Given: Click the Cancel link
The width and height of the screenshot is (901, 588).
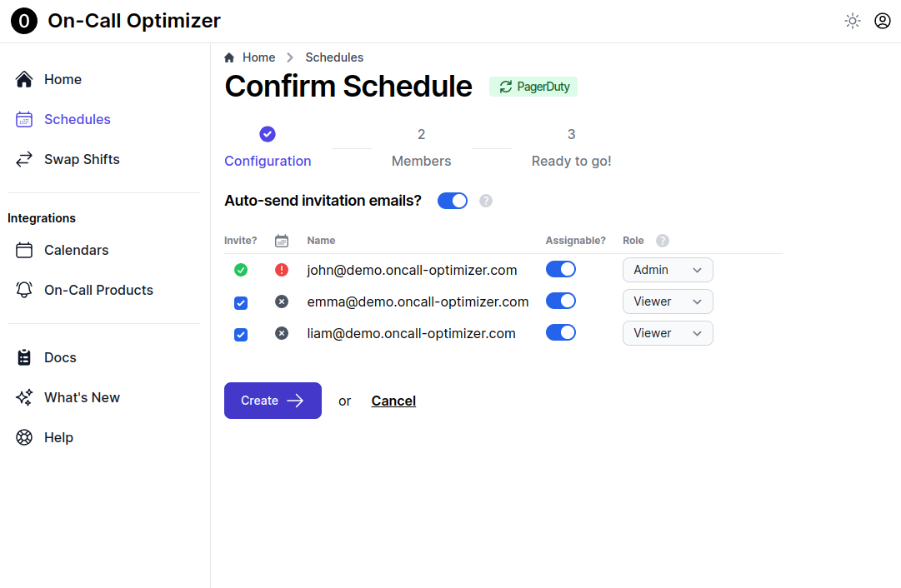Looking at the screenshot, I should click(x=393, y=401).
